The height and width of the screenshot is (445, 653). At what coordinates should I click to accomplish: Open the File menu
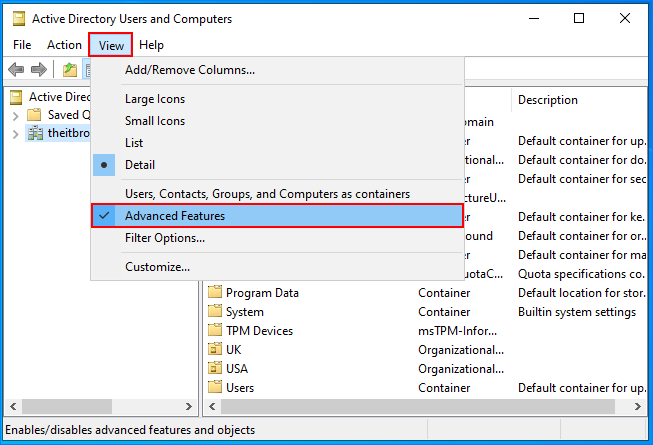pyautogui.click(x=22, y=45)
